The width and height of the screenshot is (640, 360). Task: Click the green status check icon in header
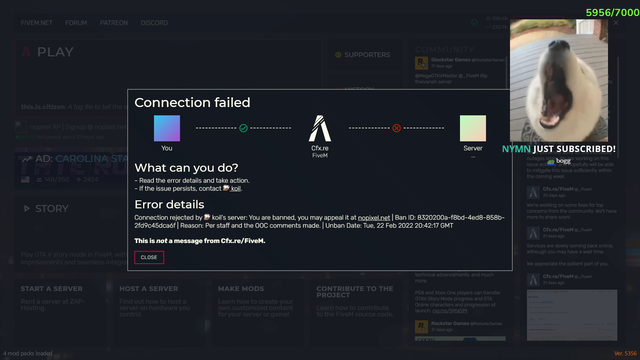click(x=474, y=23)
